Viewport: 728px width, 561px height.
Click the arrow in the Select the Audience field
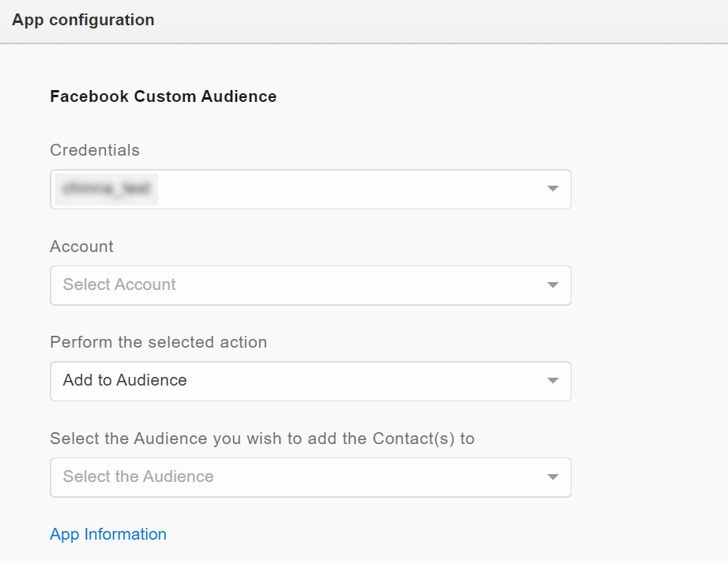tap(553, 477)
